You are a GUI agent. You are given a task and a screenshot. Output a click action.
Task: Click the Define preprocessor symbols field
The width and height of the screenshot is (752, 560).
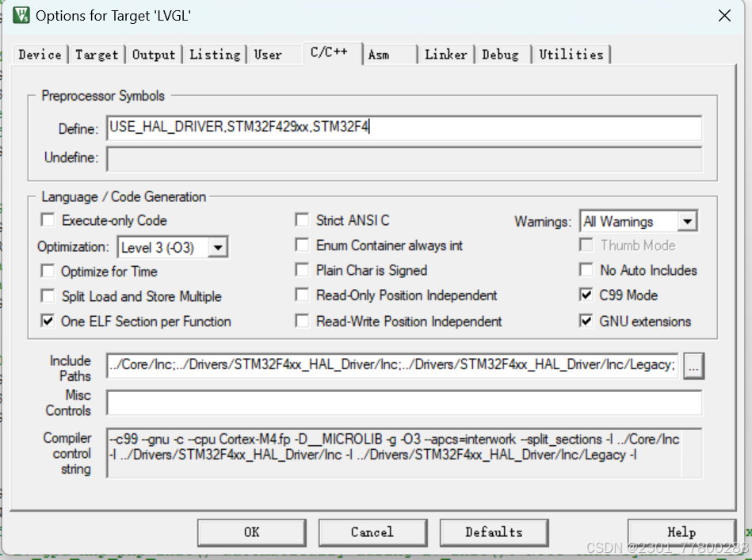point(404,128)
